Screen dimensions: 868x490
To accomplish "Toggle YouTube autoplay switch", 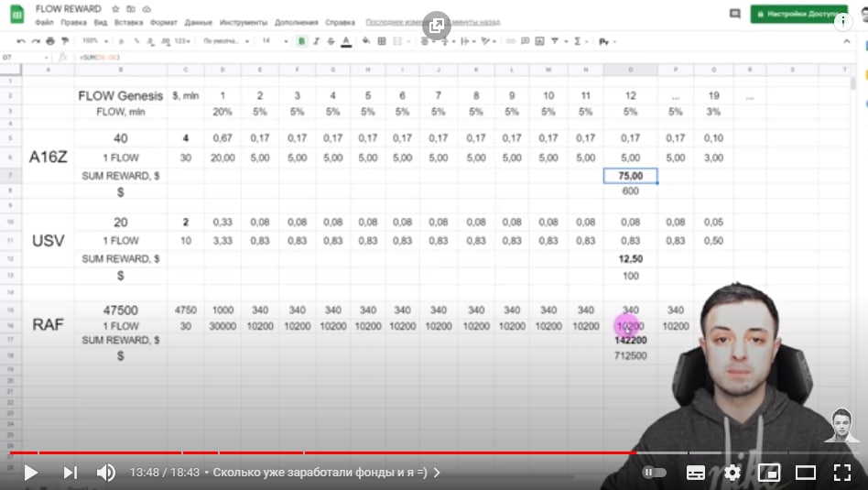I will [655, 473].
